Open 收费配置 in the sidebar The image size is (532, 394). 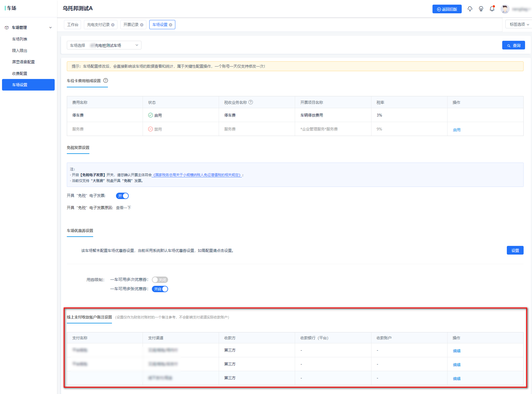pyautogui.click(x=20, y=73)
